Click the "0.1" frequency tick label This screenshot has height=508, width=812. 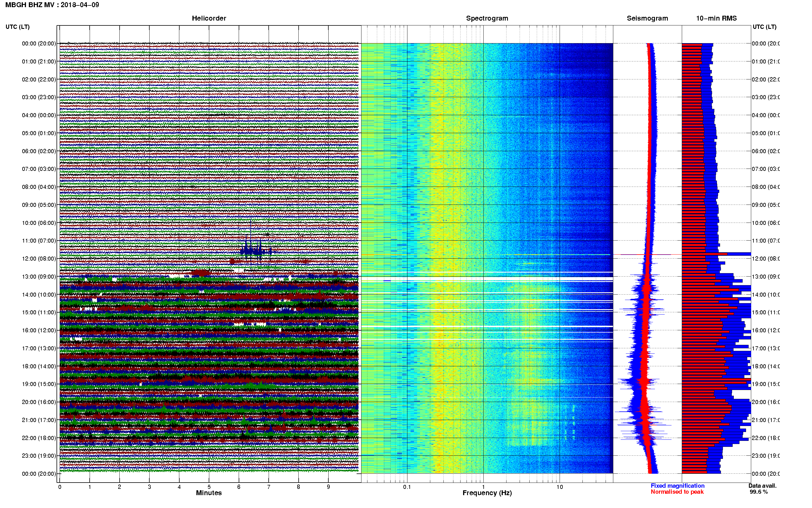click(x=407, y=487)
